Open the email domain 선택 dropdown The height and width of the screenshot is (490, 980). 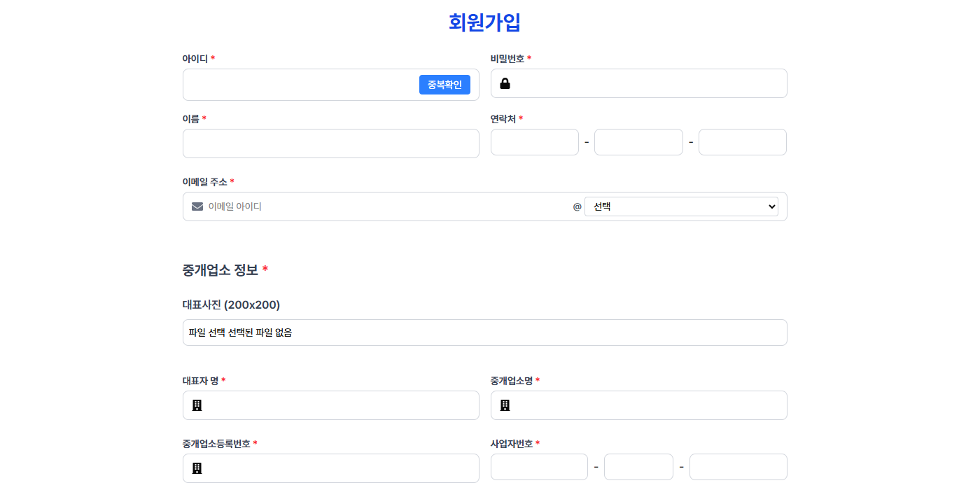pos(680,206)
